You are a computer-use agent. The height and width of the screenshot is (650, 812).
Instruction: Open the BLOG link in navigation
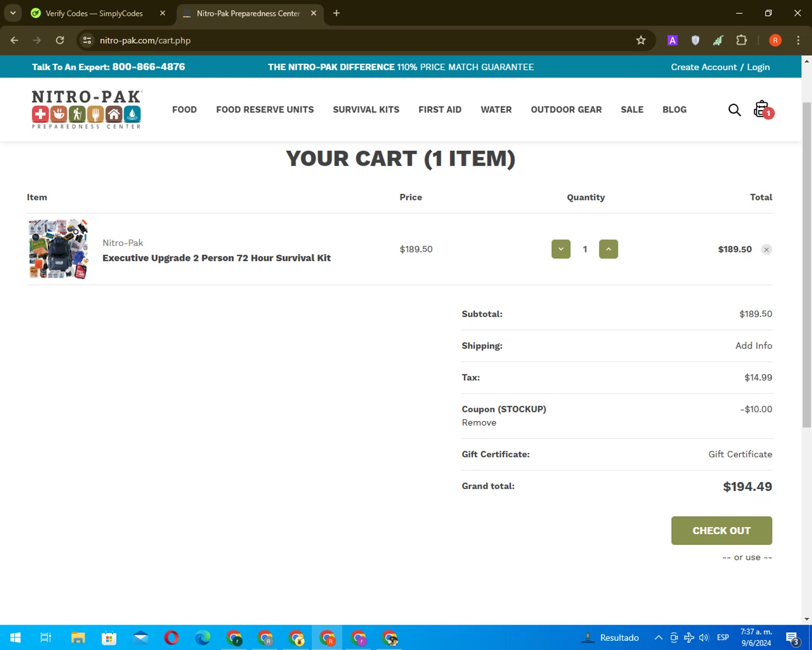point(675,109)
